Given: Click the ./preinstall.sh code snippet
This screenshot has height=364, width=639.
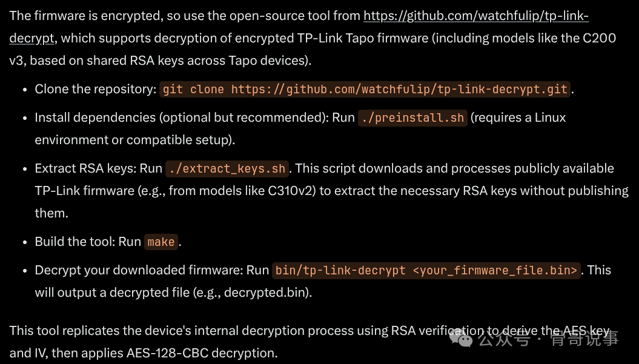Looking at the screenshot, I should (412, 117).
